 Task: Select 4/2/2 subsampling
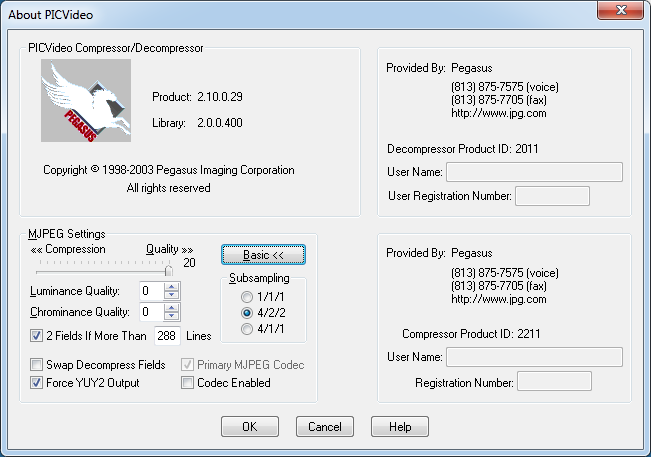point(247,313)
